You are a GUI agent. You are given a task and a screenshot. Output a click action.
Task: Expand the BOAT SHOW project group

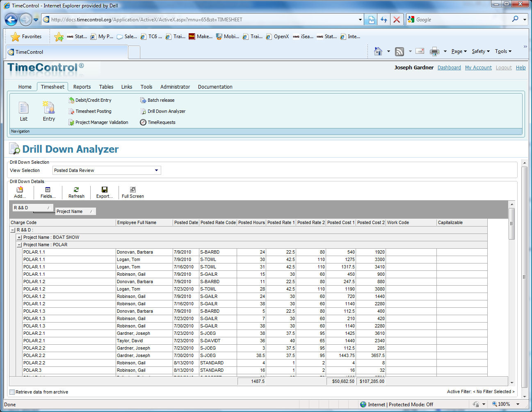click(x=19, y=237)
